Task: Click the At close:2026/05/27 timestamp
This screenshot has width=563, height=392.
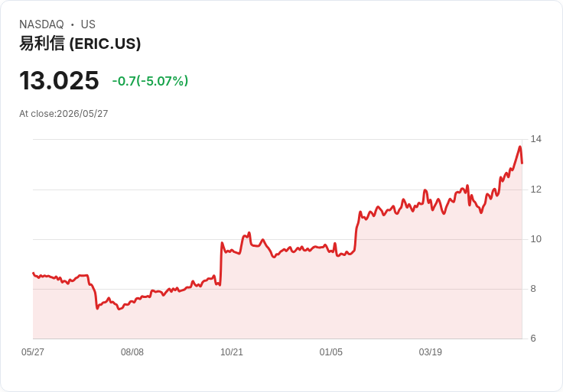Action: pyautogui.click(x=63, y=114)
